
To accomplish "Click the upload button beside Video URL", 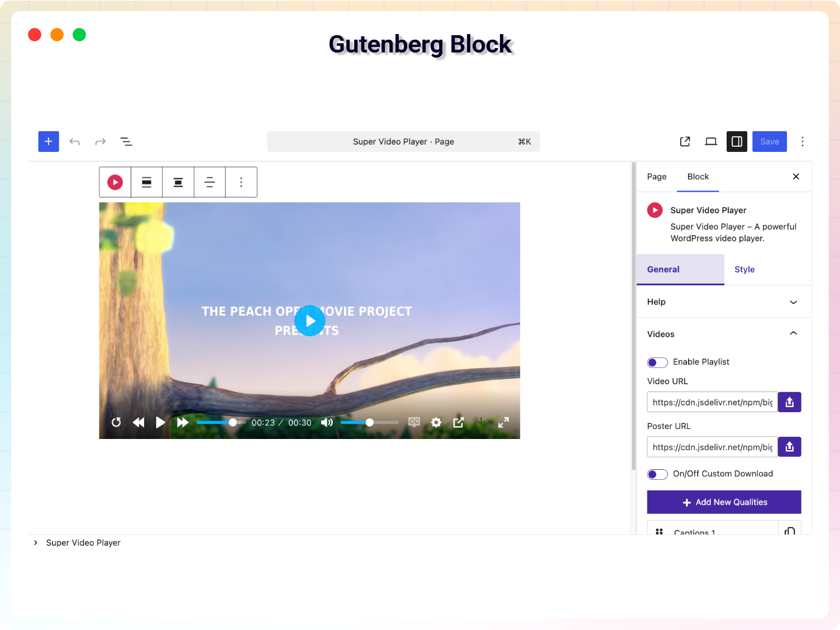I will pyautogui.click(x=790, y=402).
